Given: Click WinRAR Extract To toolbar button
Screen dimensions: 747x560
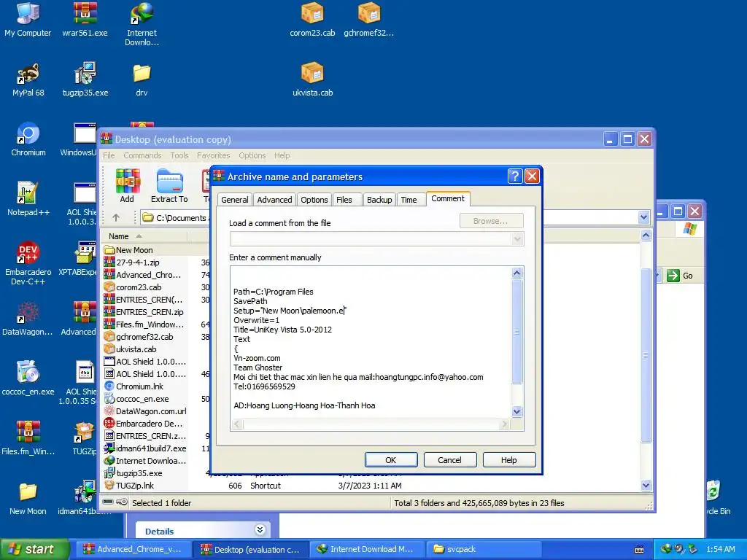Looking at the screenshot, I should click(x=169, y=186).
